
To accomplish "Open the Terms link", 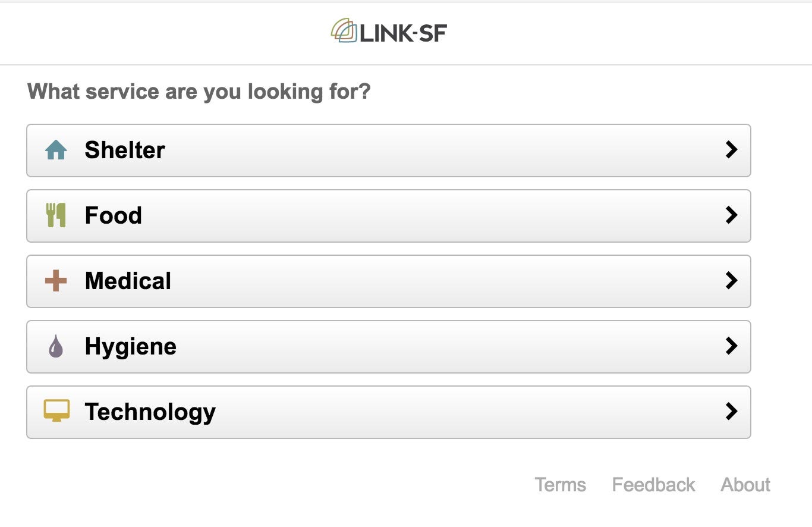I will tap(561, 485).
